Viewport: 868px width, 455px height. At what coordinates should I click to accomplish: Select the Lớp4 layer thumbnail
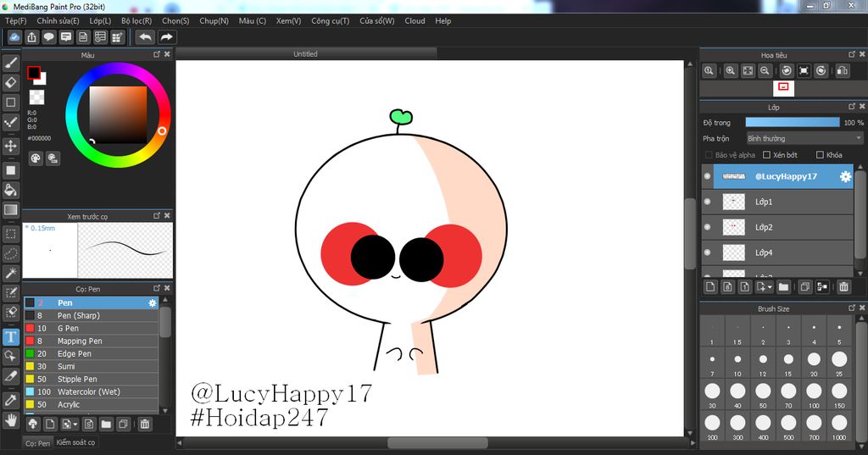click(x=733, y=252)
